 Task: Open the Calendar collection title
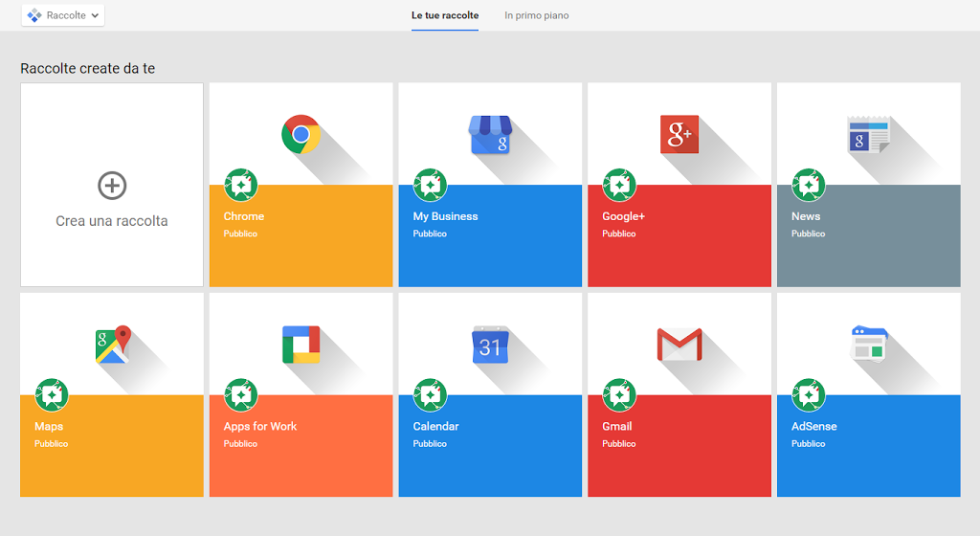(x=435, y=426)
